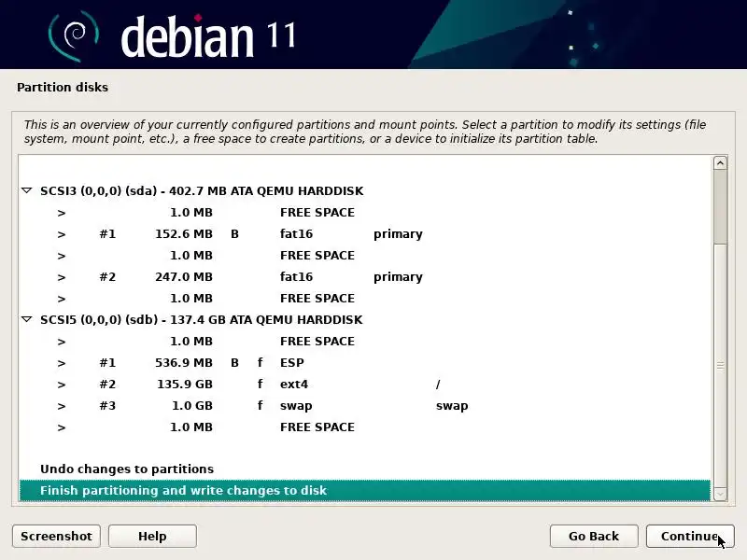Collapse the SCSI3 (sda) disk expander triangle
The width and height of the screenshot is (747, 560).
27,191
